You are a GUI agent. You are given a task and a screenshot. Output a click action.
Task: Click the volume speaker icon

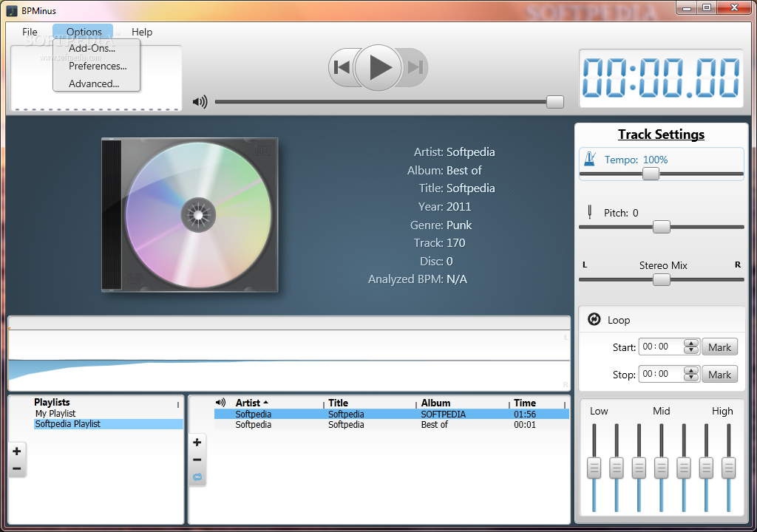click(200, 102)
